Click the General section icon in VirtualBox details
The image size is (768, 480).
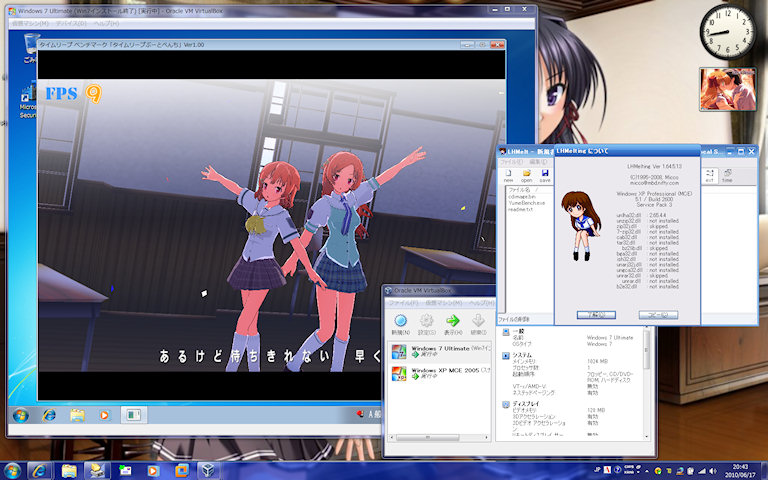point(506,332)
